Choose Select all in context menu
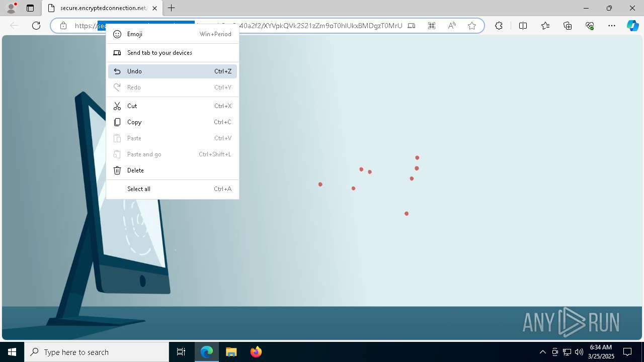 (173, 189)
